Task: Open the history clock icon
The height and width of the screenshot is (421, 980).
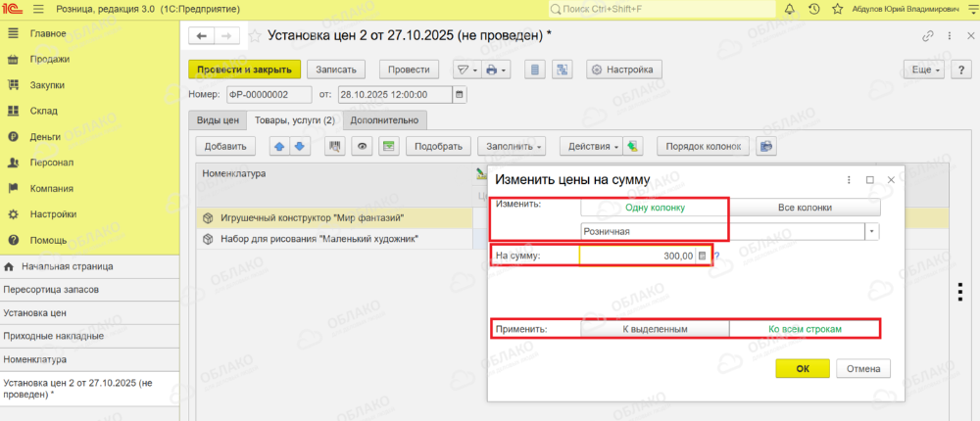Action: tap(813, 10)
